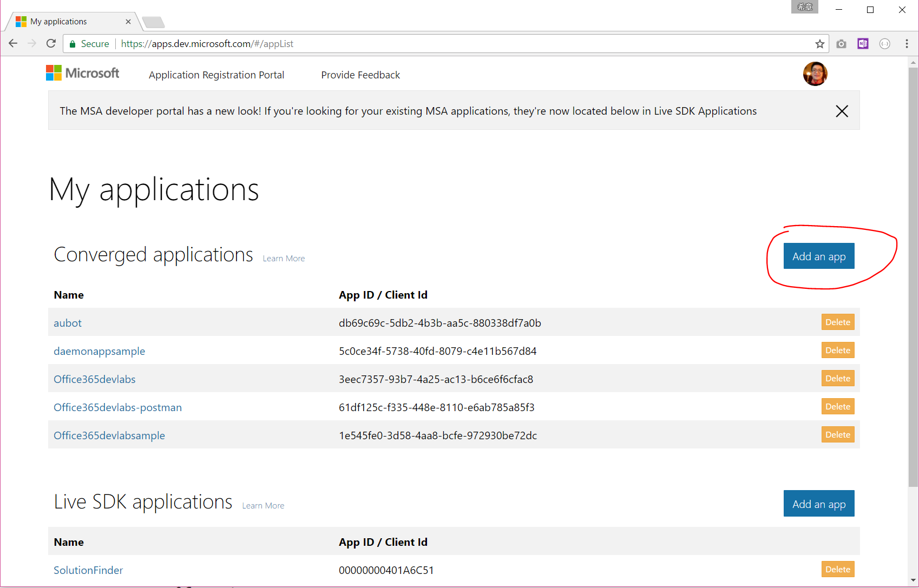
Task: Open the daemonappsample application
Action: click(100, 351)
